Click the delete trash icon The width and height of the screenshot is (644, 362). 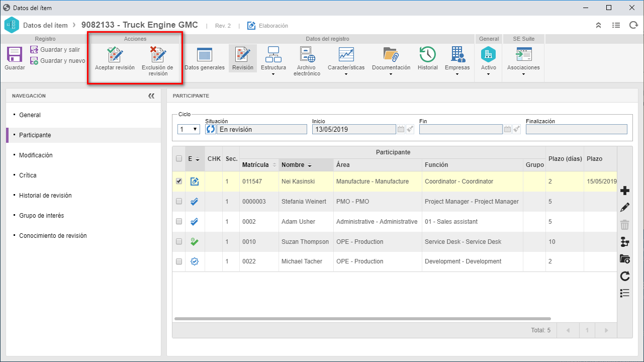pyautogui.click(x=625, y=225)
